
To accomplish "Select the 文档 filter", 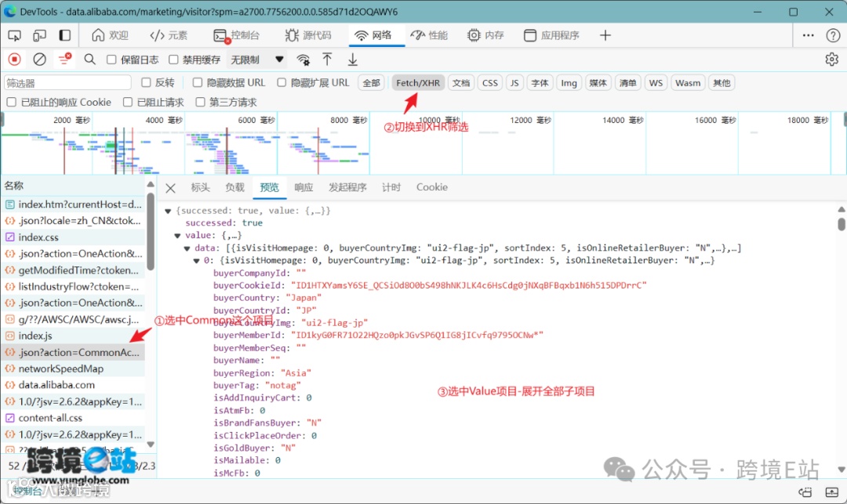I will tap(461, 83).
